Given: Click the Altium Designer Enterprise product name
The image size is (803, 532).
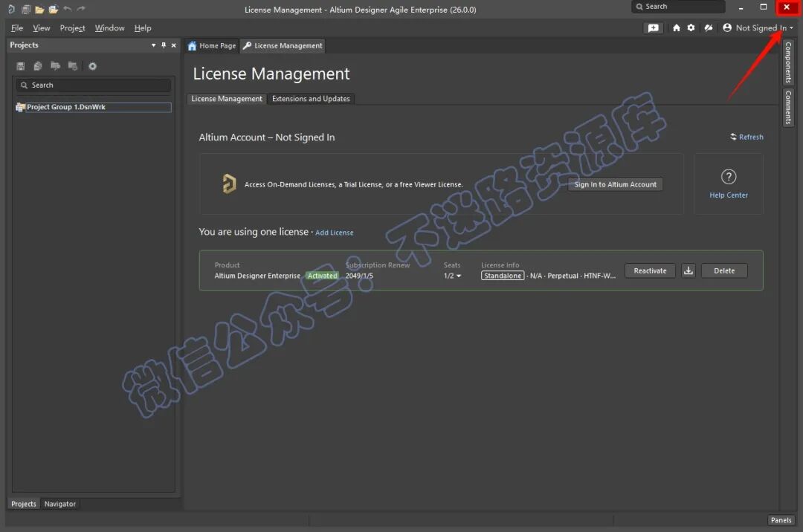Looking at the screenshot, I should point(257,276).
